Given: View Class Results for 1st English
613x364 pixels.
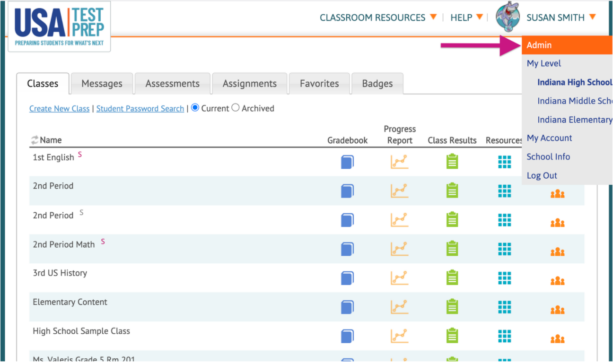Looking at the screenshot, I should [452, 162].
